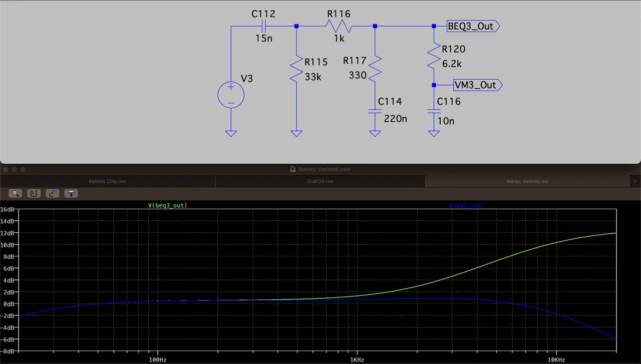Click the 330 value of R117

[x=358, y=76]
